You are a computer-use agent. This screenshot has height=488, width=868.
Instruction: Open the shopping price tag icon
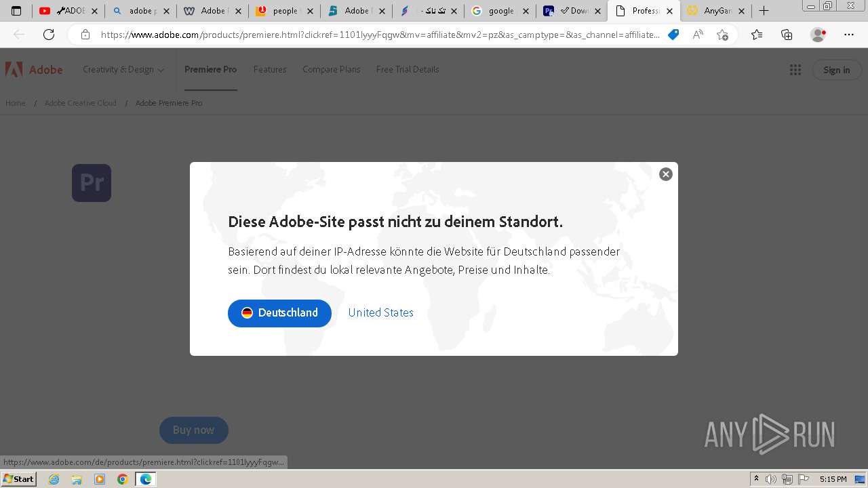tap(673, 35)
